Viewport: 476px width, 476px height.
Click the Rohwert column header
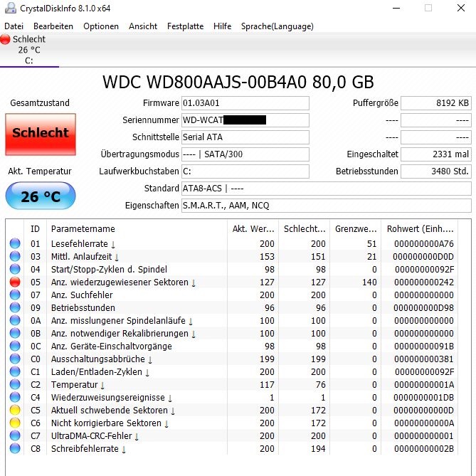click(x=420, y=228)
